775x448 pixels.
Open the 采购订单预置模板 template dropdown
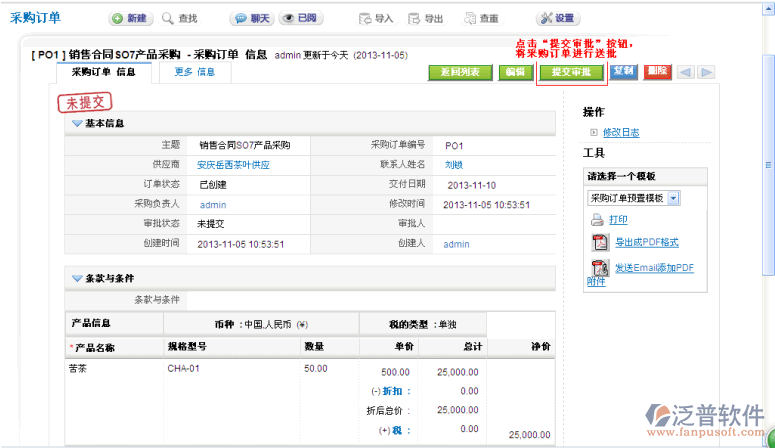click(673, 198)
